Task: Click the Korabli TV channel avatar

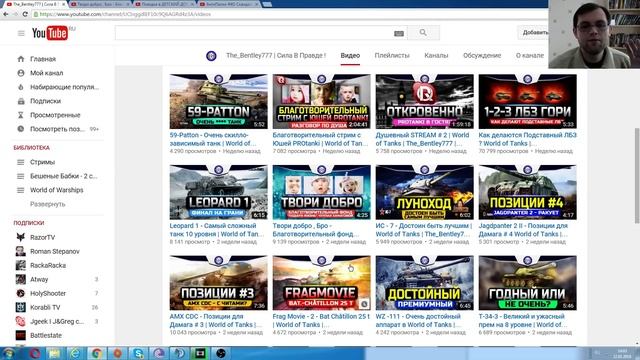Action: (20, 307)
